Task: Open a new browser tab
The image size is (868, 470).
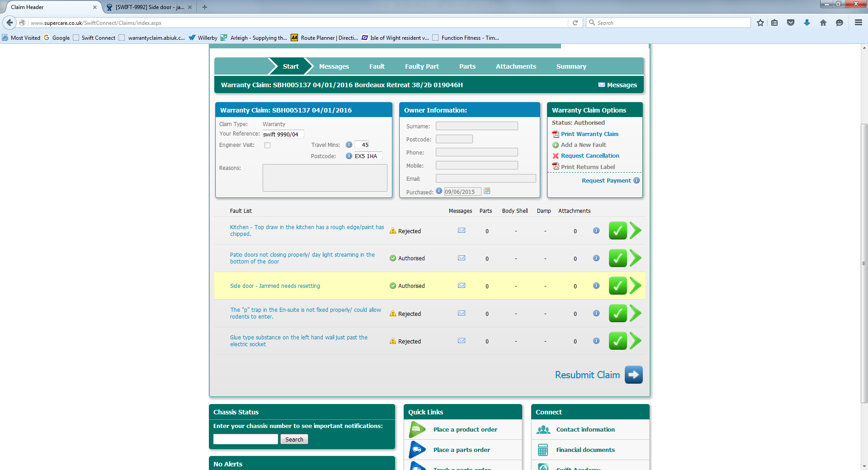Action: point(205,7)
